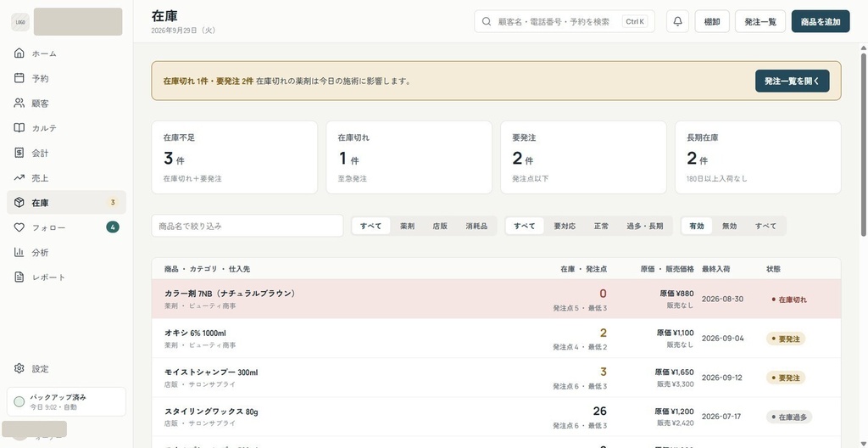
Task: Open カルテ section
Action: (x=66, y=127)
